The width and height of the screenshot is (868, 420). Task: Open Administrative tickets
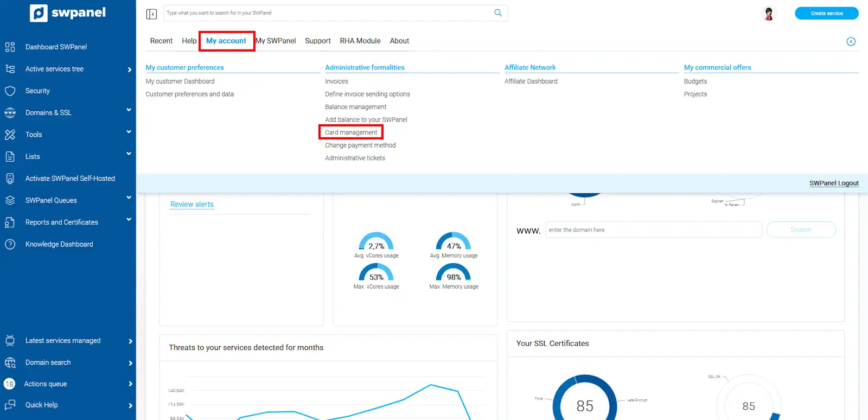pyautogui.click(x=355, y=158)
